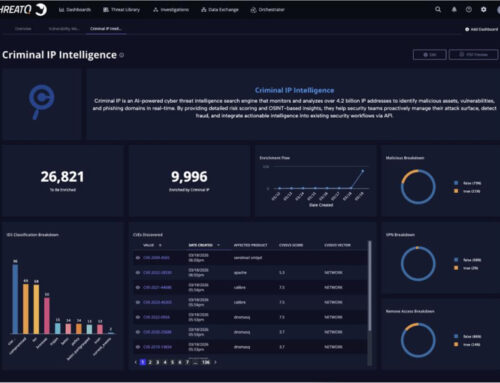The image size is (500, 383).
Task: Open the search magnifier icon
Action: coord(438,9)
